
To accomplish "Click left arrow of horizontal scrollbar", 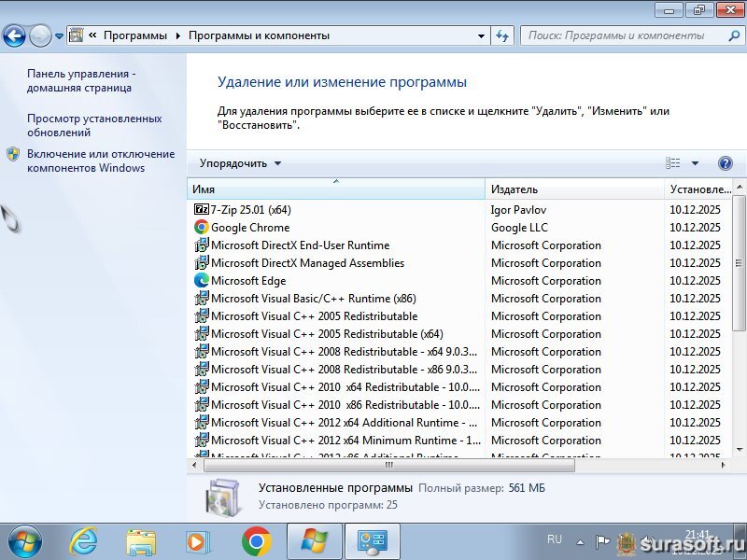I will tap(194, 465).
